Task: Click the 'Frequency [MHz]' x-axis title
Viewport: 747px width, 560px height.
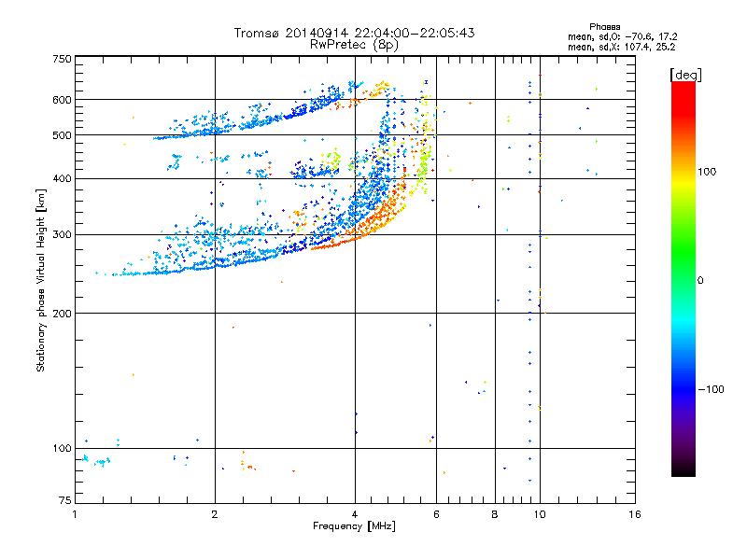Action: coord(354,526)
